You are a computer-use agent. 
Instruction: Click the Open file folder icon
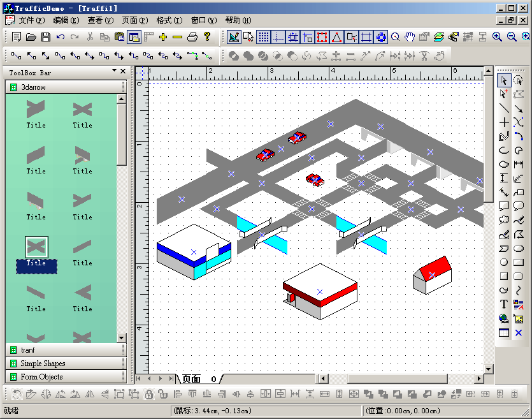(x=31, y=37)
